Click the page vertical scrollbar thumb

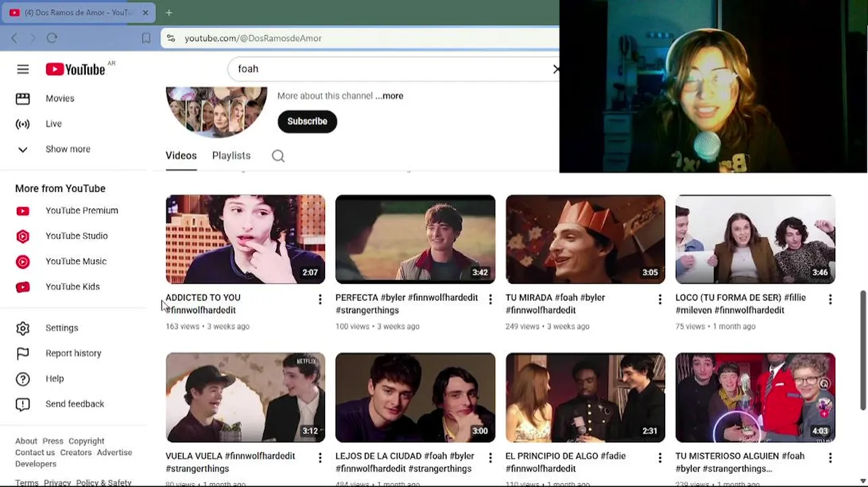[x=863, y=350]
